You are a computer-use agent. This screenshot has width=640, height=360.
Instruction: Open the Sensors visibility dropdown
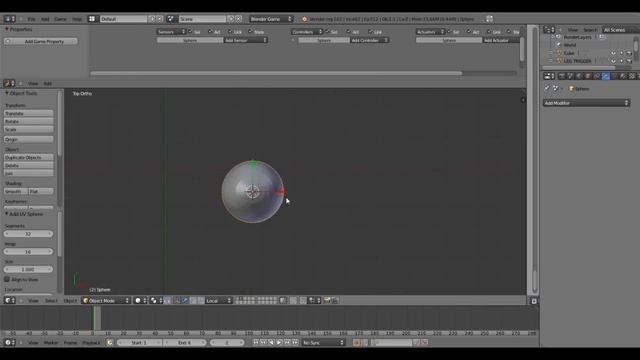pos(171,31)
